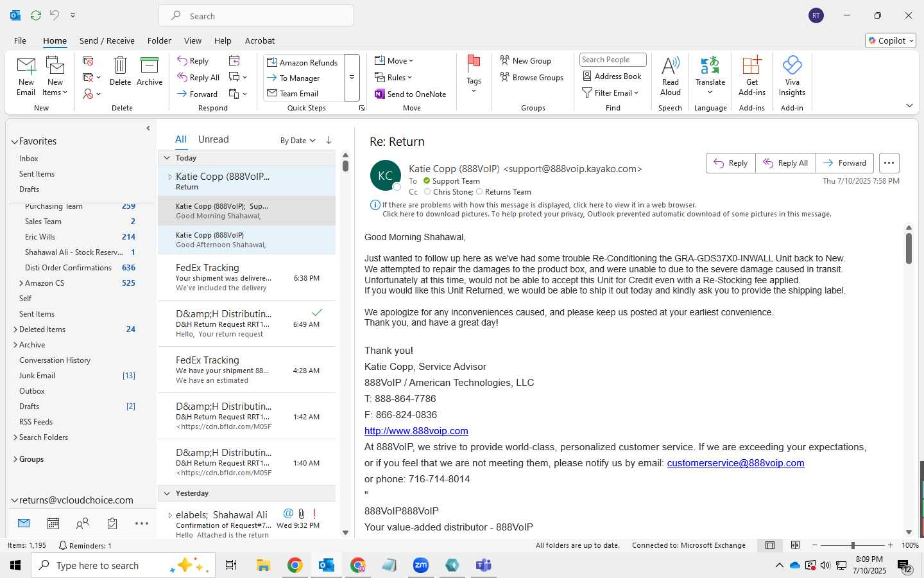924x578 pixels.
Task: Open the Address Book
Action: (612, 76)
